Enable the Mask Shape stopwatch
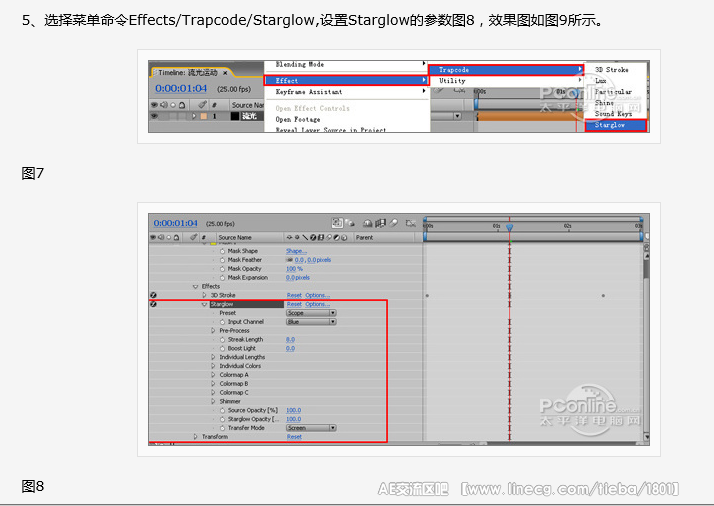Image resolution: width=714 pixels, height=506 pixels. pos(223,251)
